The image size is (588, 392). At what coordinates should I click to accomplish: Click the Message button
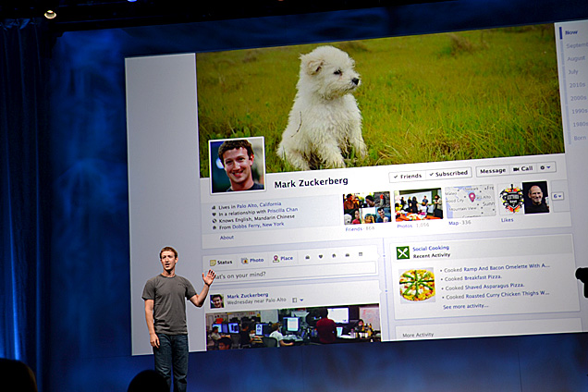point(493,171)
